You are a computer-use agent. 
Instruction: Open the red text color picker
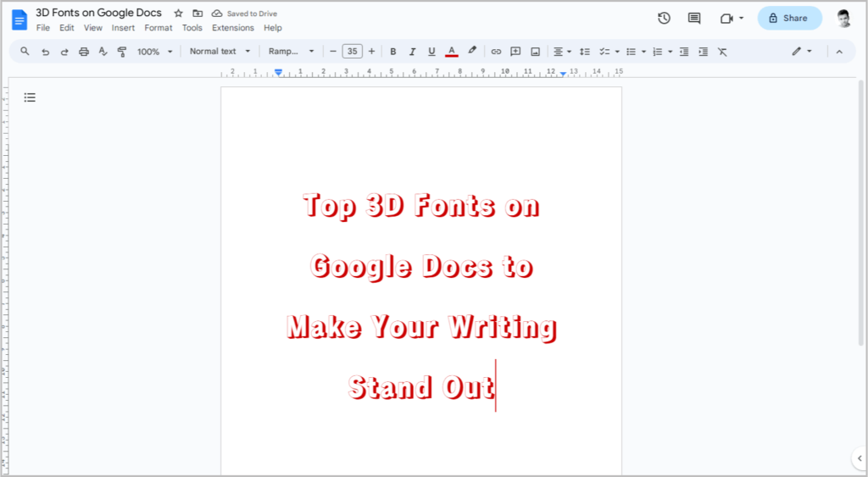click(452, 52)
